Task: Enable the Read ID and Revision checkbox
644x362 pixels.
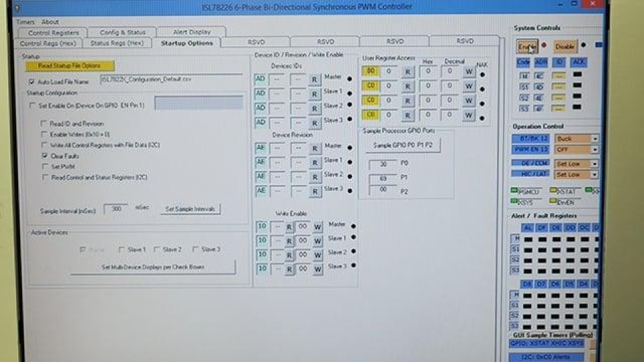Action: coord(45,124)
